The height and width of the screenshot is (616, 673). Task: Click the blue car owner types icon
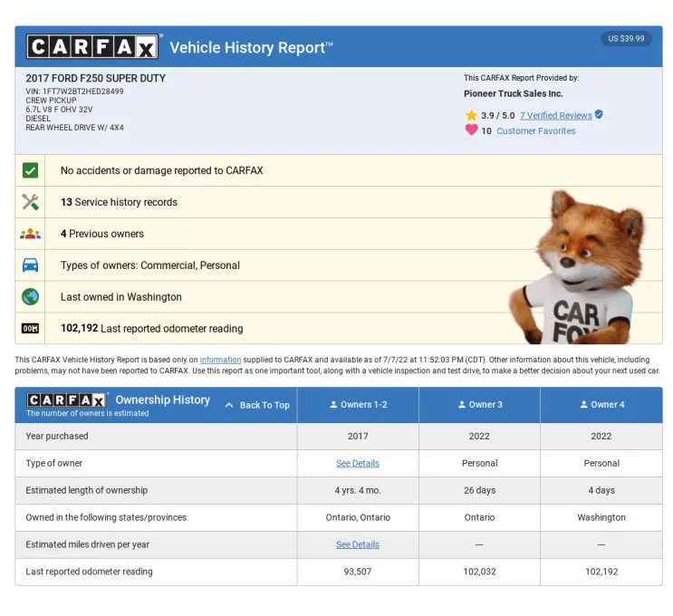(30, 265)
